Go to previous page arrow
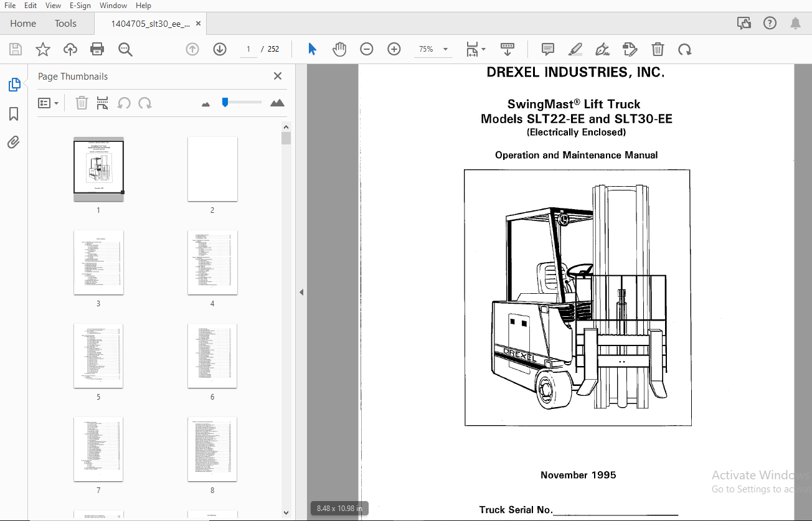 pyautogui.click(x=192, y=49)
